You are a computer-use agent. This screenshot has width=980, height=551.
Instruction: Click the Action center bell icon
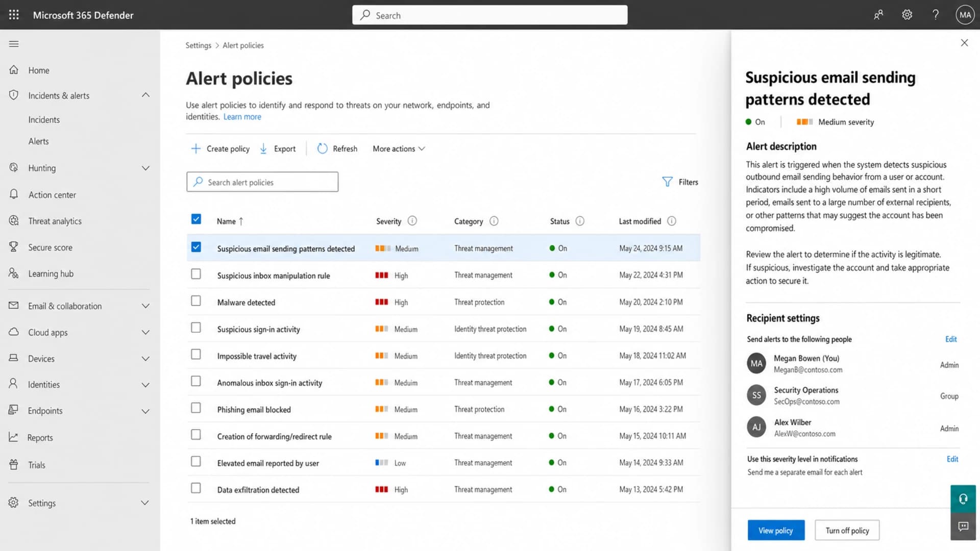(x=14, y=194)
